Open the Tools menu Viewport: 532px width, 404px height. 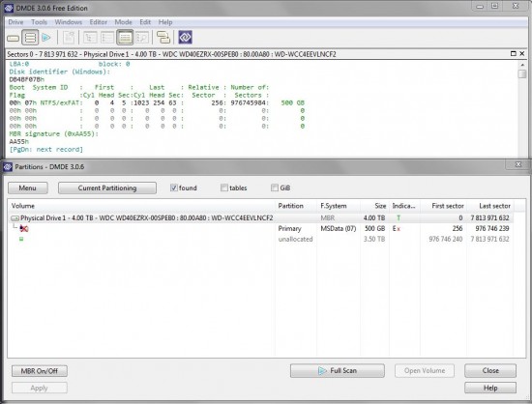(x=39, y=22)
